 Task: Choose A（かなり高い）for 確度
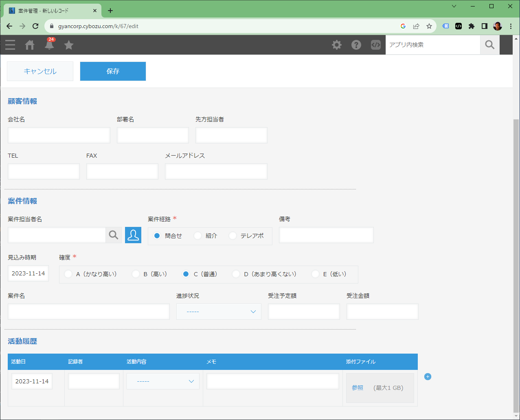tap(68, 274)
